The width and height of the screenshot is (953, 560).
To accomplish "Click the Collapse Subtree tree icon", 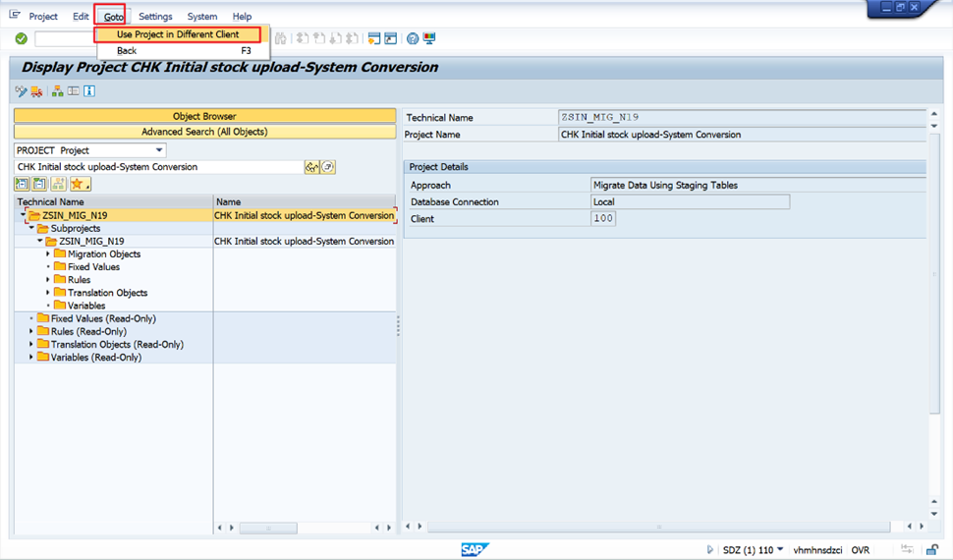I will coord(40,184).
